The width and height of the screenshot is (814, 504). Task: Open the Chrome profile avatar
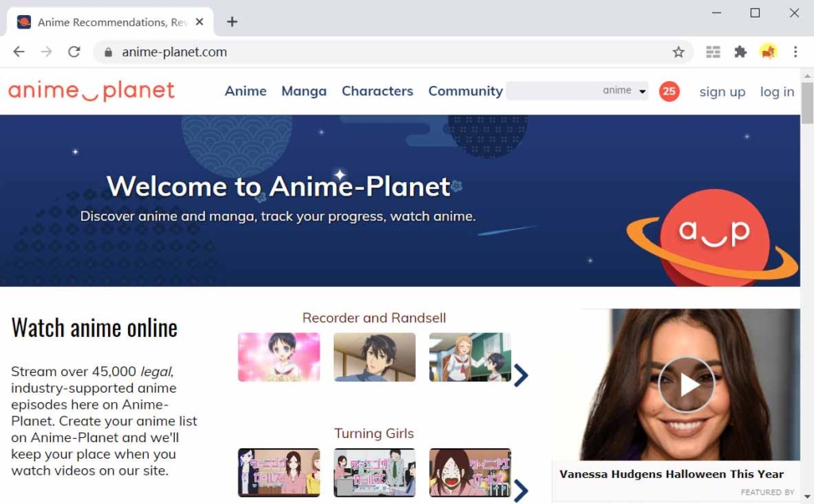tap(768, 52)
